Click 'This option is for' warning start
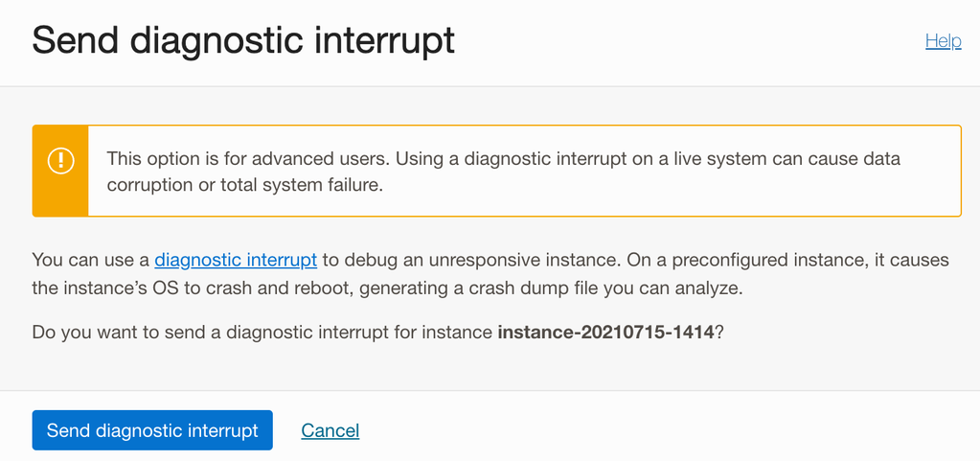Screen dimensions: 980x461 tap(172, 158)
